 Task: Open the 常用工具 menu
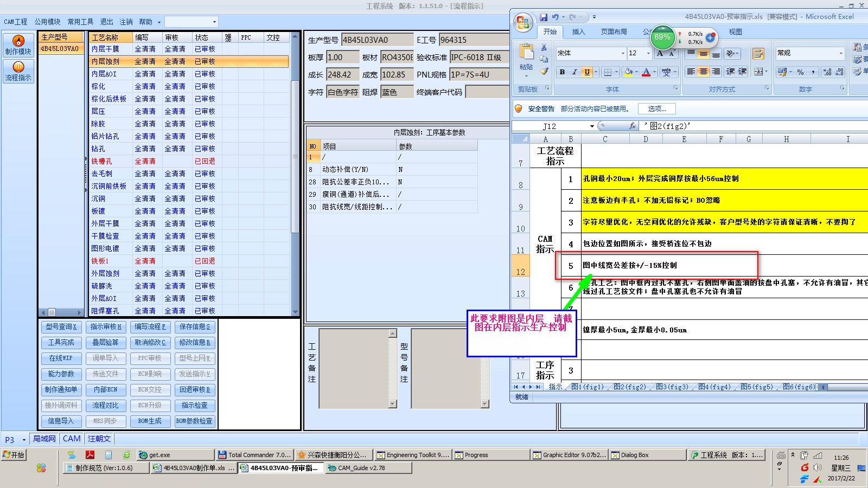click(80, 22)
